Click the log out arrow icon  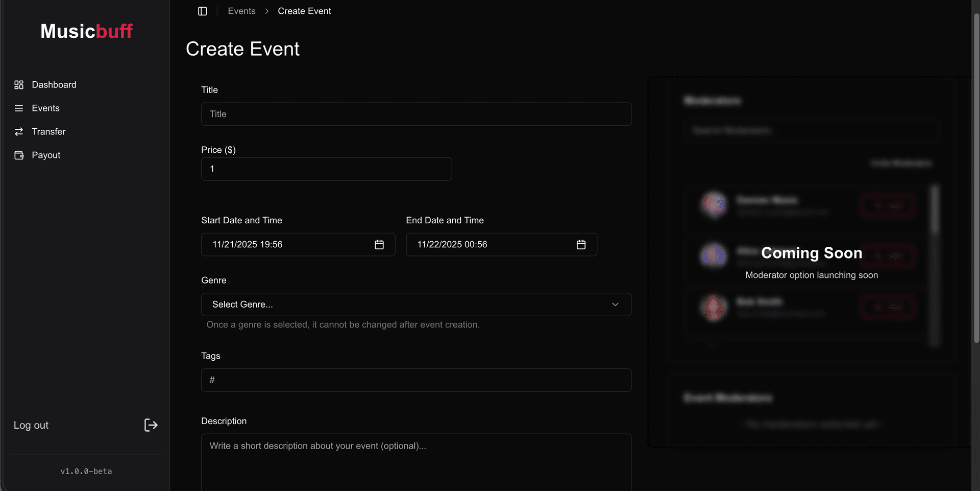(151, 425)
